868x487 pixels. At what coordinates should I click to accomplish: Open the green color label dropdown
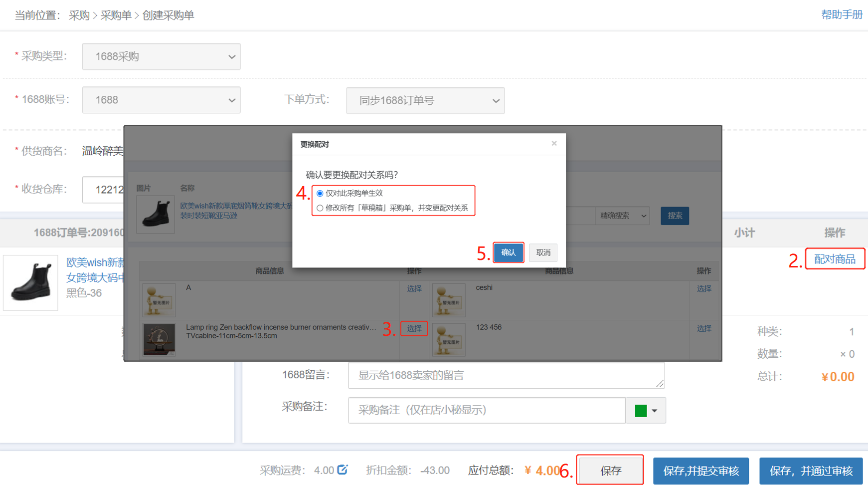(646, 410)
